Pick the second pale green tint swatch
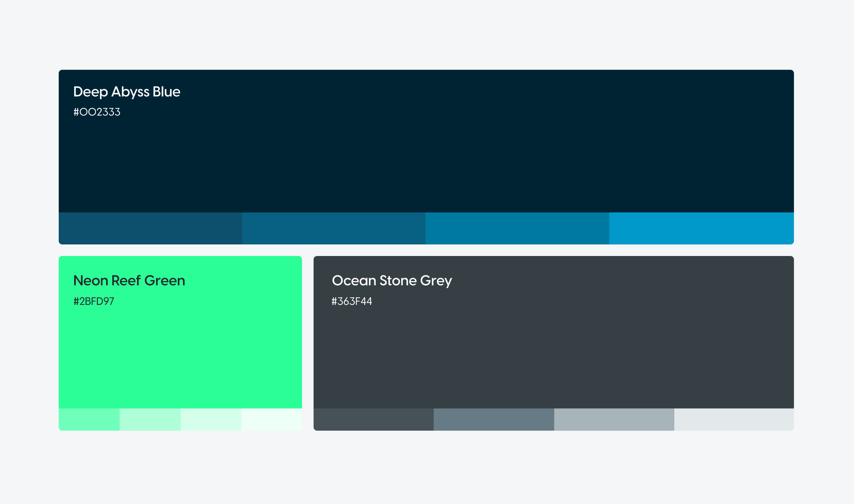This screenshot has width=854, height=504. [x=150, y=420]
